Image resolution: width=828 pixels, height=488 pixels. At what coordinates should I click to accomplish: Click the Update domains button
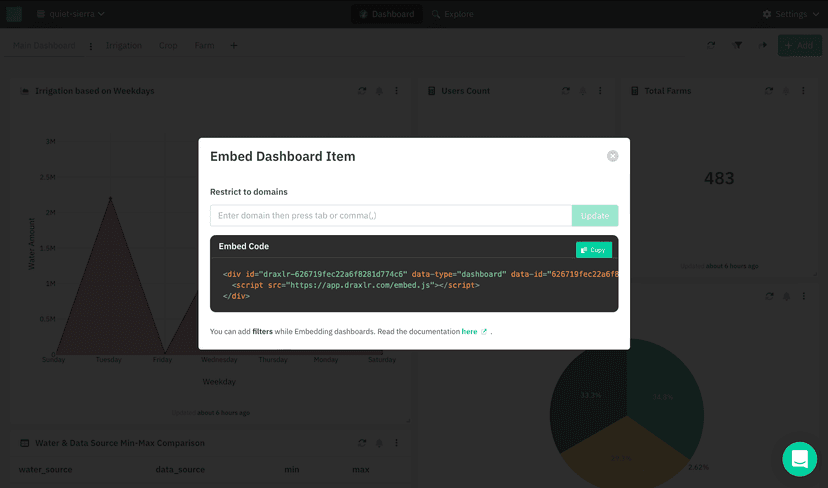pos(595,215)
